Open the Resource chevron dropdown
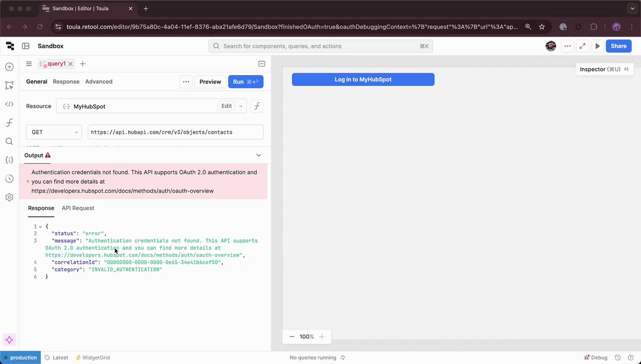 (241, 106)
